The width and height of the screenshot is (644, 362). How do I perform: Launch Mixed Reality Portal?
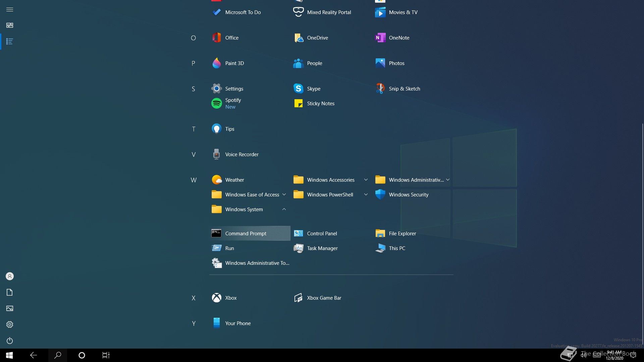(x=331, y=12)
